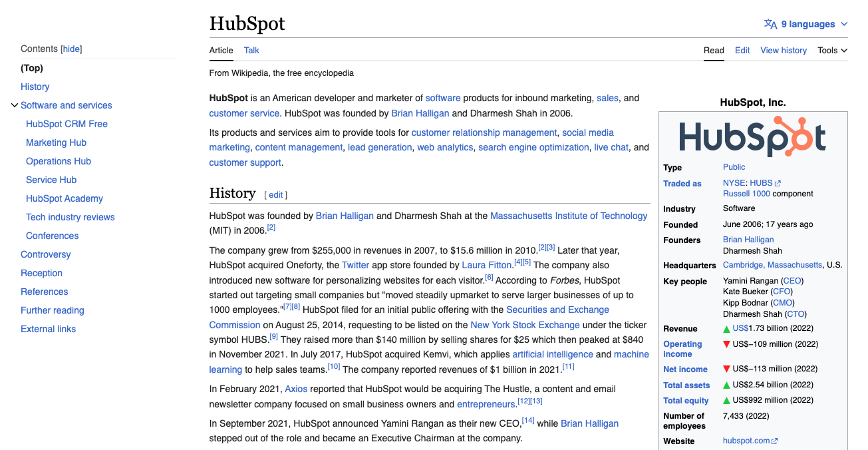Open the Laura Fitton link
Viewport: 868px width, 450px height.
[487, 265]
